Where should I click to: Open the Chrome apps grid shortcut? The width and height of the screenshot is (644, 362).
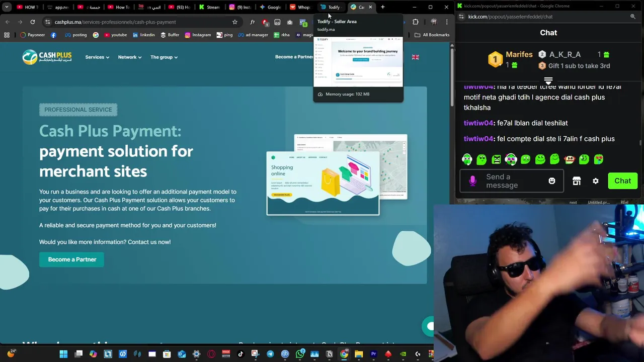pyautogui.click(x=7, y=35)
